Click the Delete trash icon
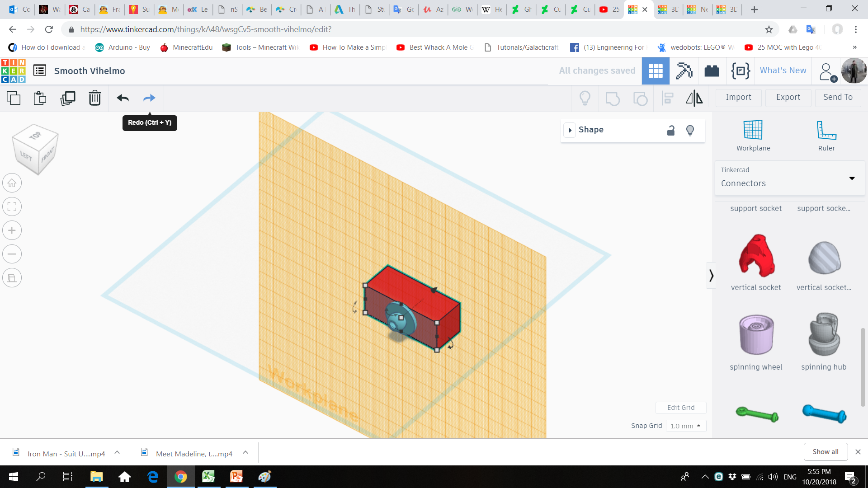868x488 pixels. click(94, 98)
